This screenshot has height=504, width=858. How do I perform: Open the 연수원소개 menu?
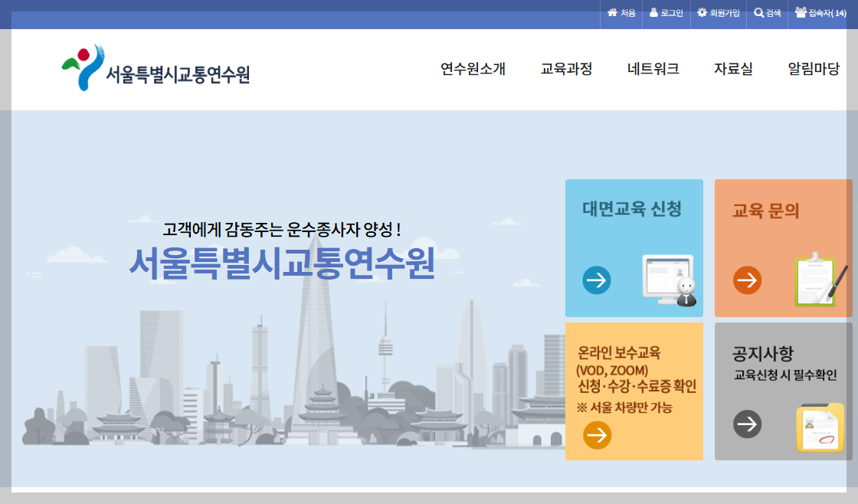point(473,69)
